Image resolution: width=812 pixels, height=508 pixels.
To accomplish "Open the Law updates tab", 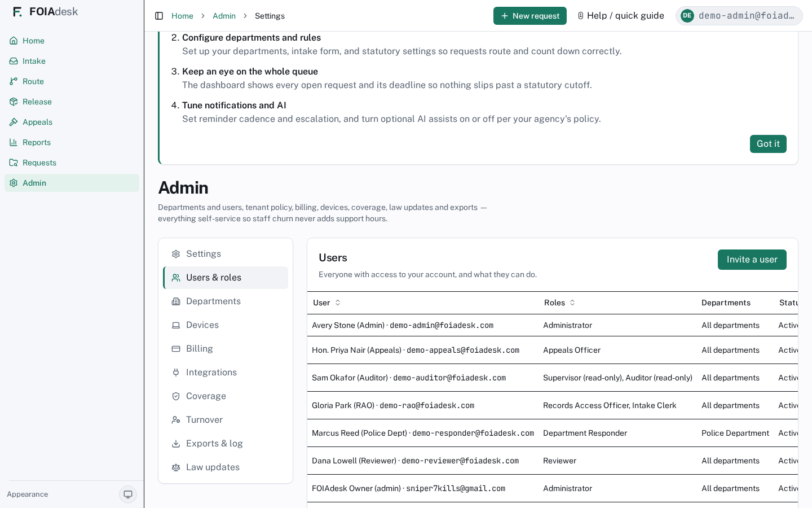I will point(226,467).
